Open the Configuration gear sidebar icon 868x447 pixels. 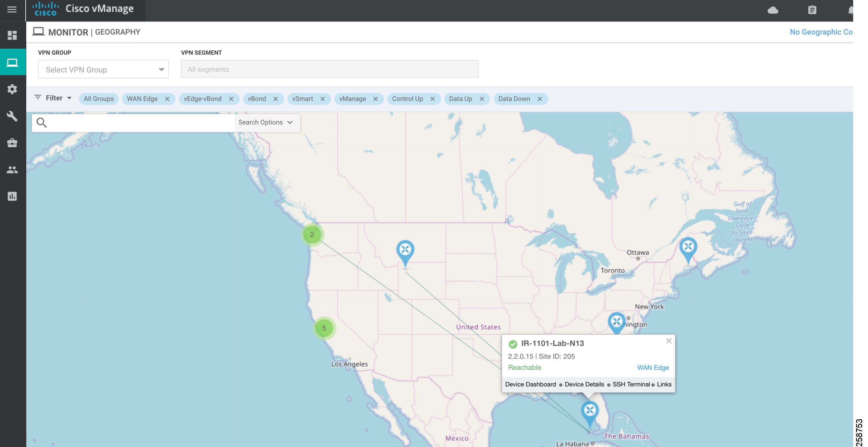pos(12,89)
